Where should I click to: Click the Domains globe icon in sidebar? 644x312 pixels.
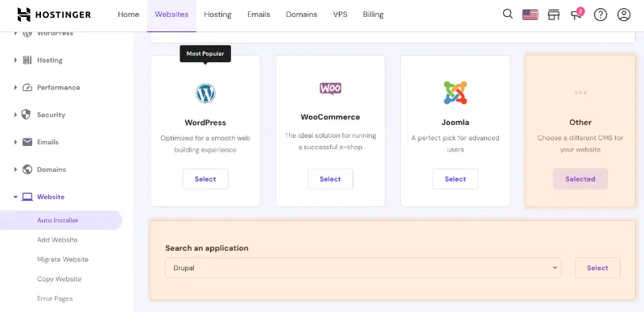click(x=27, y=169)
